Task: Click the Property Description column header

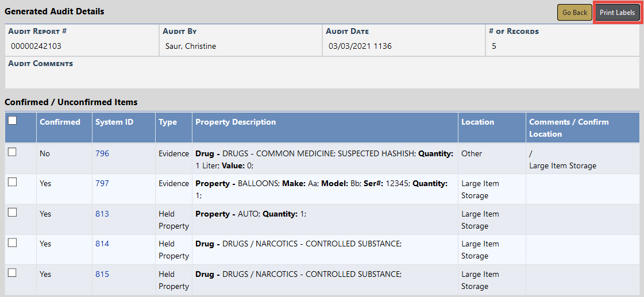Action: pos(236,122)
